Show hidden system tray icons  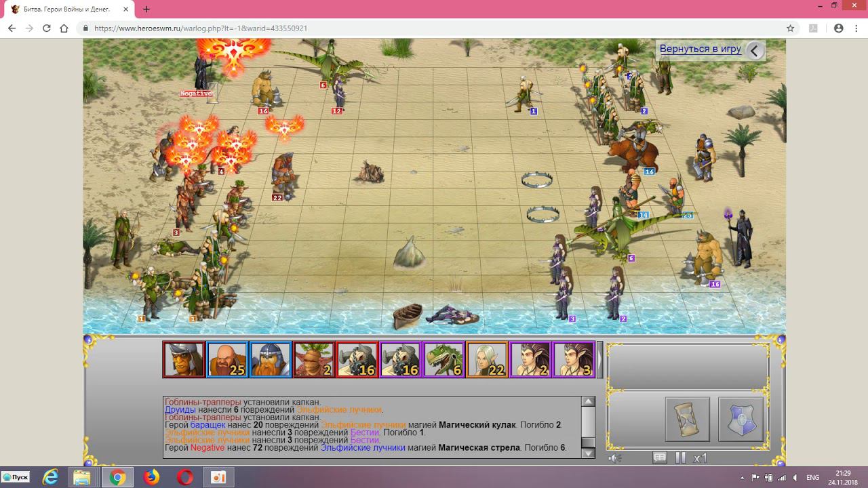tap(741, 478)
